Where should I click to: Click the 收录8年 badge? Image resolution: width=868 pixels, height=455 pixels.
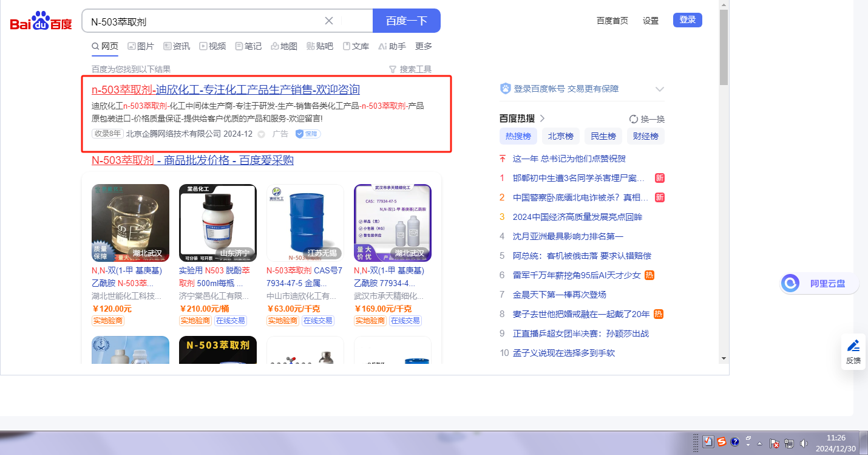click(x=107, y=134)
